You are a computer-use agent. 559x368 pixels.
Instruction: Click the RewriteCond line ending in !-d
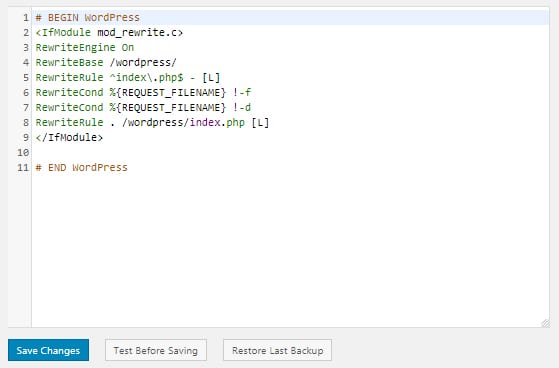(x=143, y=107)
